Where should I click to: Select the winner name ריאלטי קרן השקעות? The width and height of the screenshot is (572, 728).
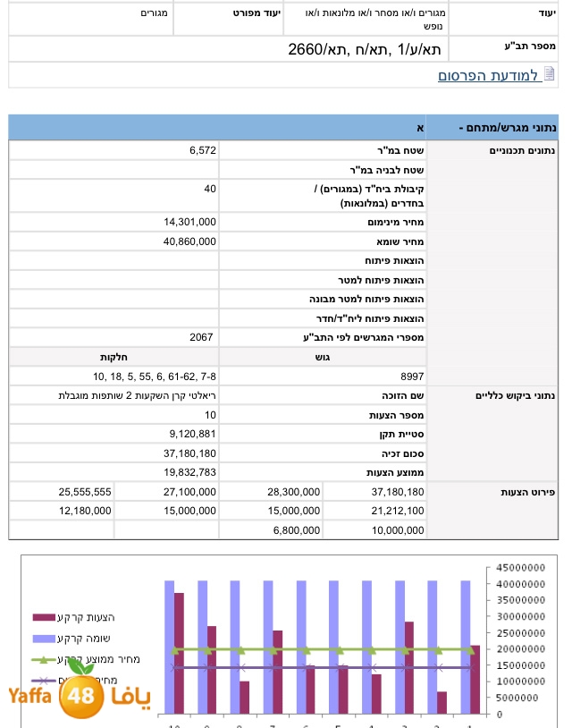coord(138,395)
